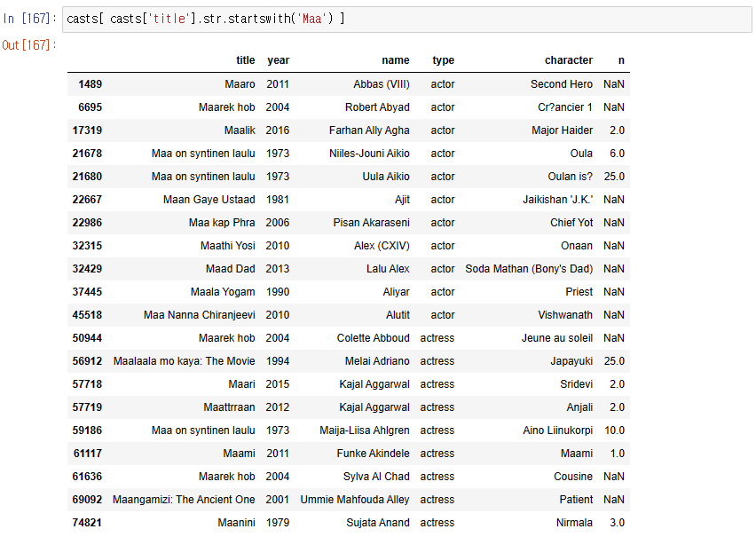
Task: Click the character cell 'Jaikishan 'J.K.''
Action: pyautogui.click(x=558, y=199)
